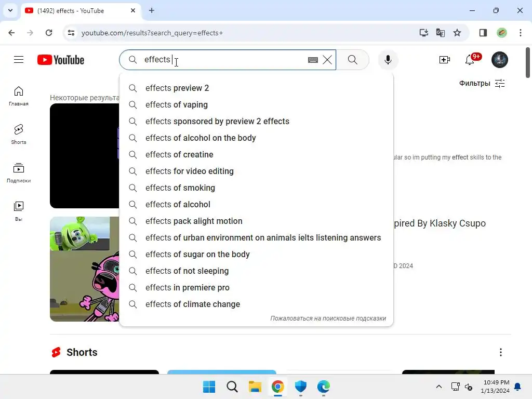532x399 pixels.
Task: Open notifications bell with 9+ badge
Action: [x=471, y=60]
